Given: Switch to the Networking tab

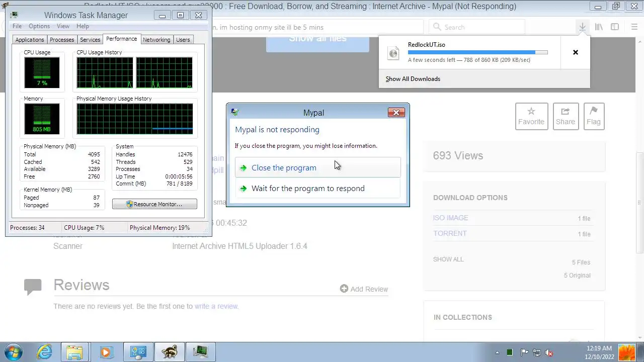Looking at the screenshot, I should click(156, 40).
